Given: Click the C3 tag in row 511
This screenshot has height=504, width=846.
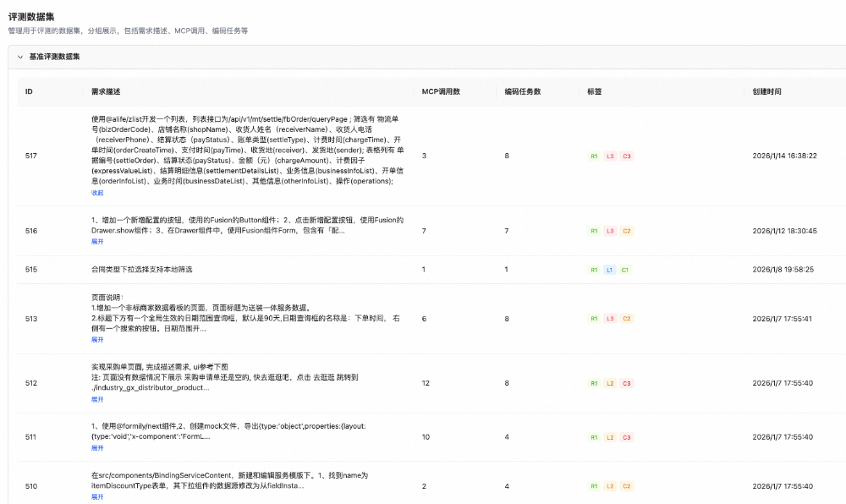Looking at the screenshot, I should point(626,438).
